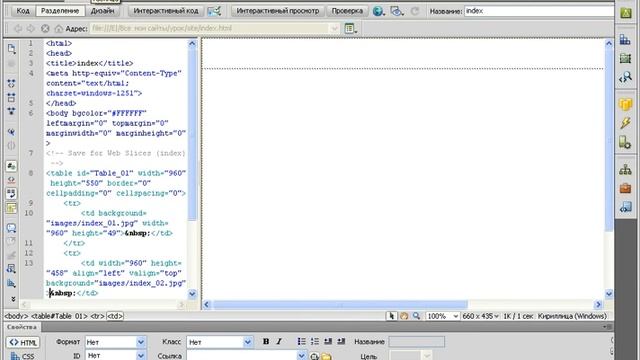Open the globe browser preview icon

[378, 11]
